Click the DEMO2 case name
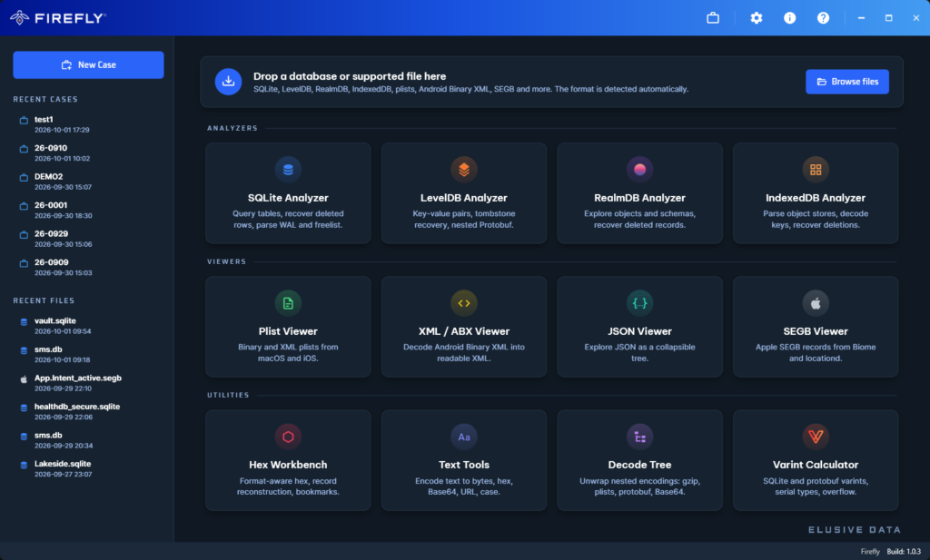This screenshot has width=930, height=560. pyautogui.click(x=49, y=177)
